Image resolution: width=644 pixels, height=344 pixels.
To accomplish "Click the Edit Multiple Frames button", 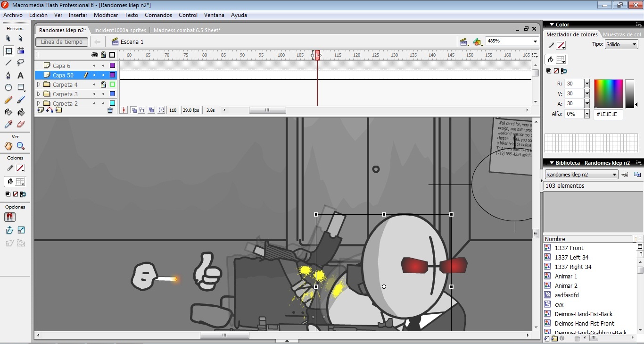I will tap(151, 110).
